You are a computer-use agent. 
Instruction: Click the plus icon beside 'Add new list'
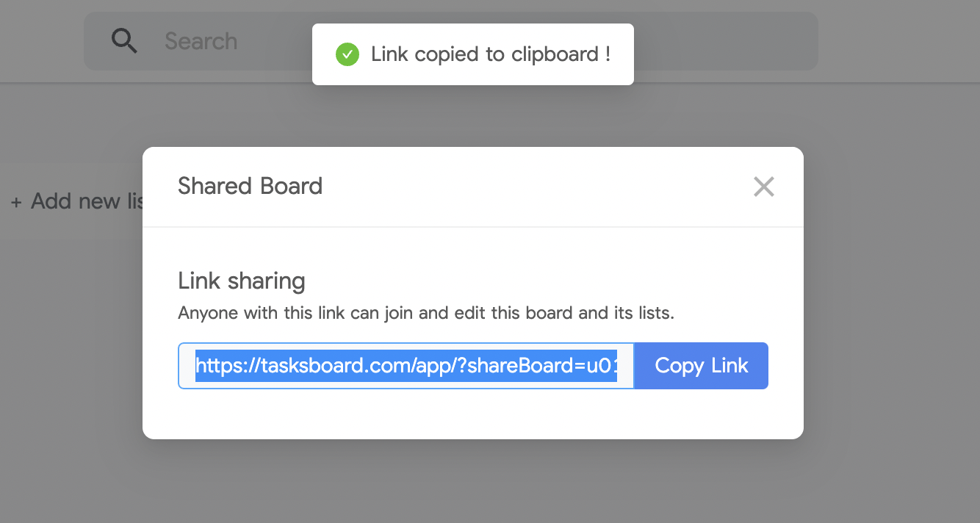(16, 201)
